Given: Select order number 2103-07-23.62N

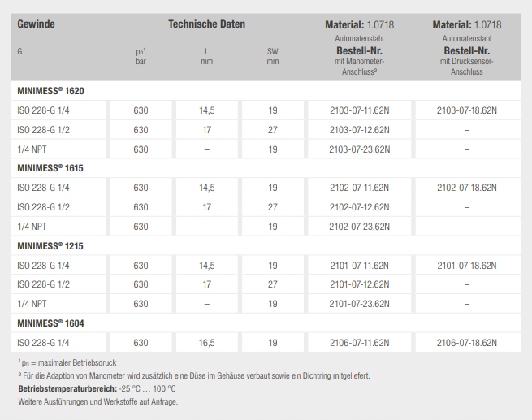Looking at the screenshot, I should coord(359,149).
